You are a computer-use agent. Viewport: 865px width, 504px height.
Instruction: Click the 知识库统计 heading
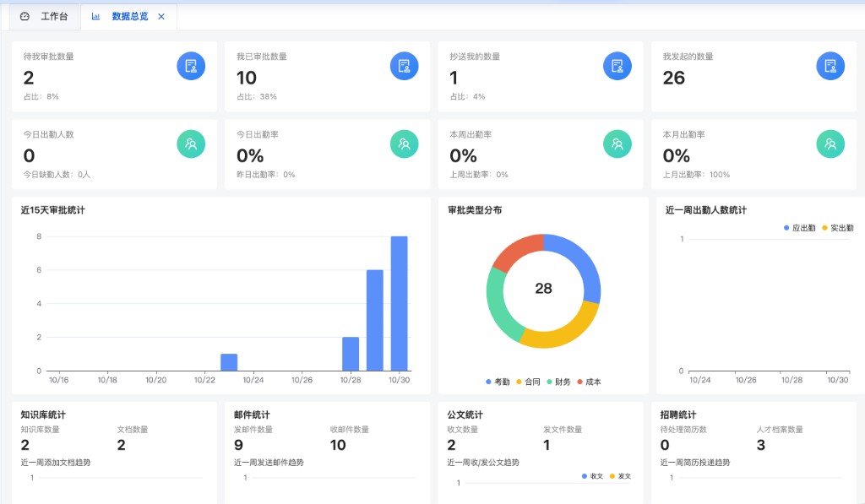[x=43, y=415]
